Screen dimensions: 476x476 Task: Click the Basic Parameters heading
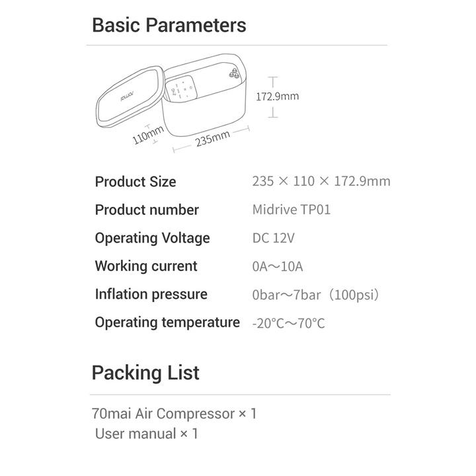pyautogui.click(x=169, y=26)
